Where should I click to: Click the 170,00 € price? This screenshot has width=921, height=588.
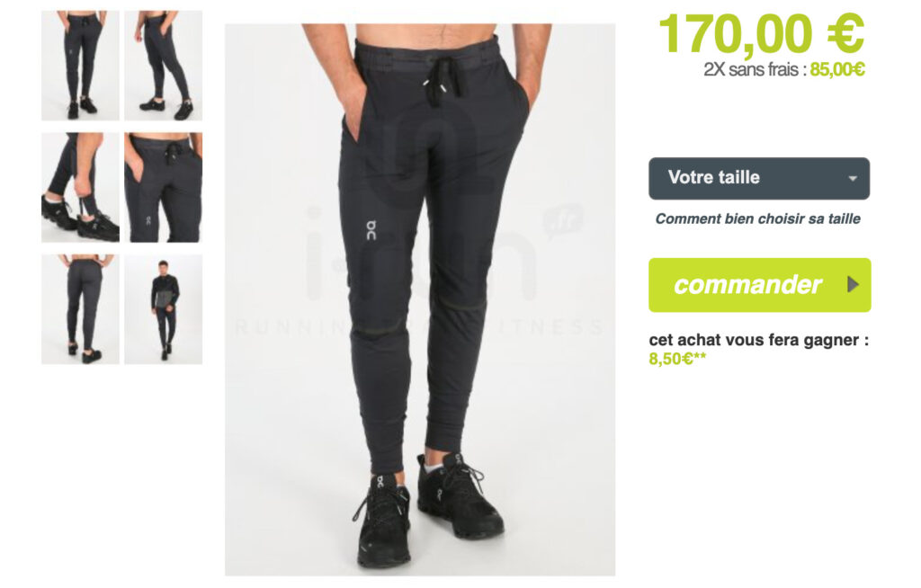coord(761,33)
